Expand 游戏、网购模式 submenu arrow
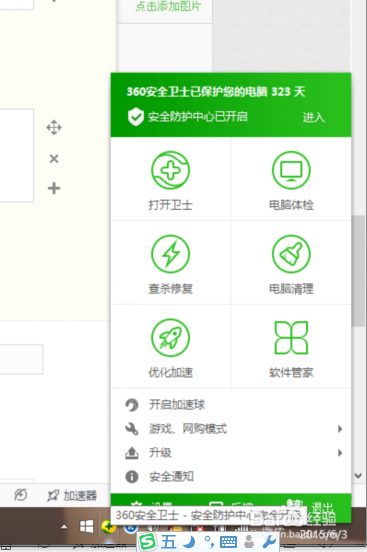 [x=340, y=429]
